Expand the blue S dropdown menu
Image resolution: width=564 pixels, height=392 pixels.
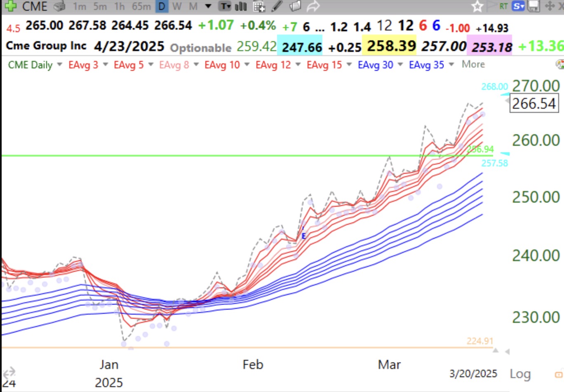click(519, 6)
